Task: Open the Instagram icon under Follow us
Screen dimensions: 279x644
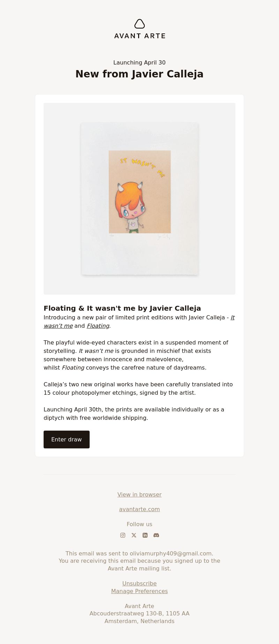Action: click(x=123, y=535)
